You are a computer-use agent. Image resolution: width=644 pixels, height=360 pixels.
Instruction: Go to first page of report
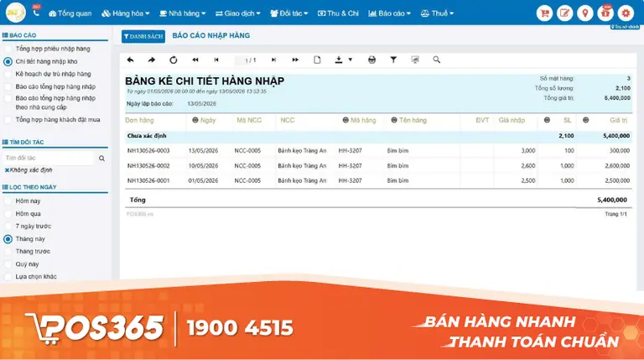point(195,60)
